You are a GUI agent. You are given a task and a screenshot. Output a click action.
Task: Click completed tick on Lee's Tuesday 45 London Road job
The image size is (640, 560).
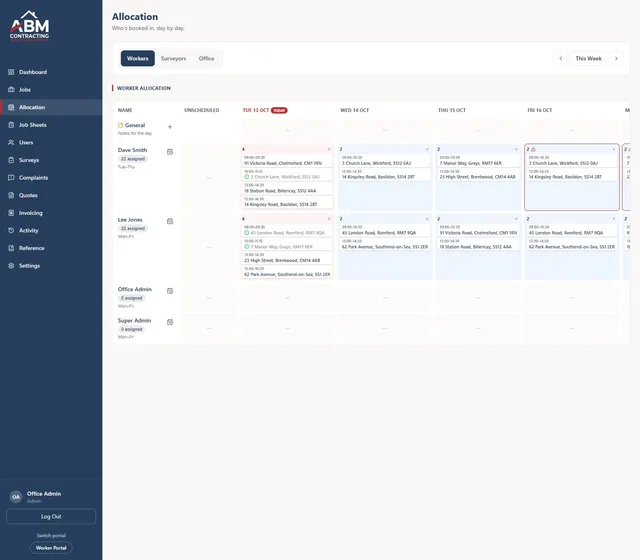(x=247, y=233)
